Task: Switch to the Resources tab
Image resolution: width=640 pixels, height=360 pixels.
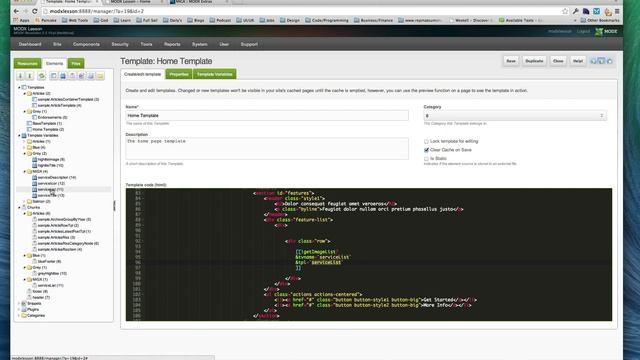Action: pyautogui.click(x=27, y=63)
